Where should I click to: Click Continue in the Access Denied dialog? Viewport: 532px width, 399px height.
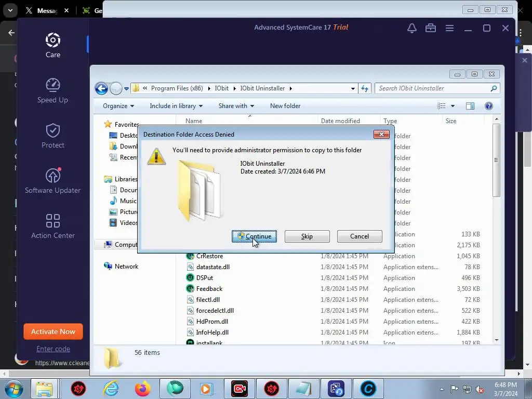[254, 236]
